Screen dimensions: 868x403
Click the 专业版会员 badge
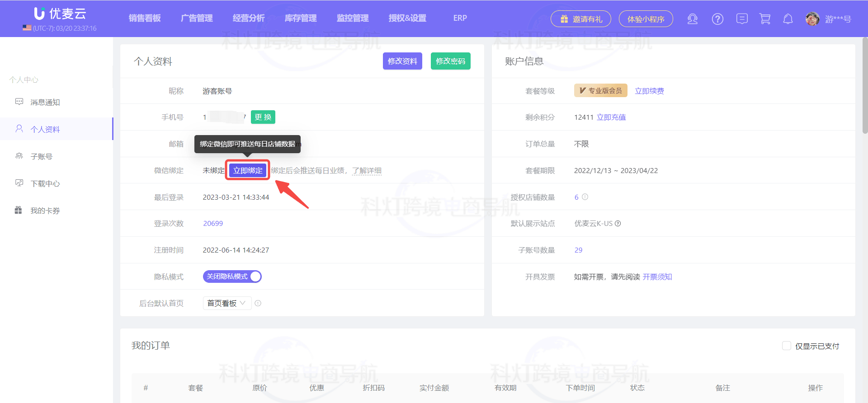click(601, 90)
